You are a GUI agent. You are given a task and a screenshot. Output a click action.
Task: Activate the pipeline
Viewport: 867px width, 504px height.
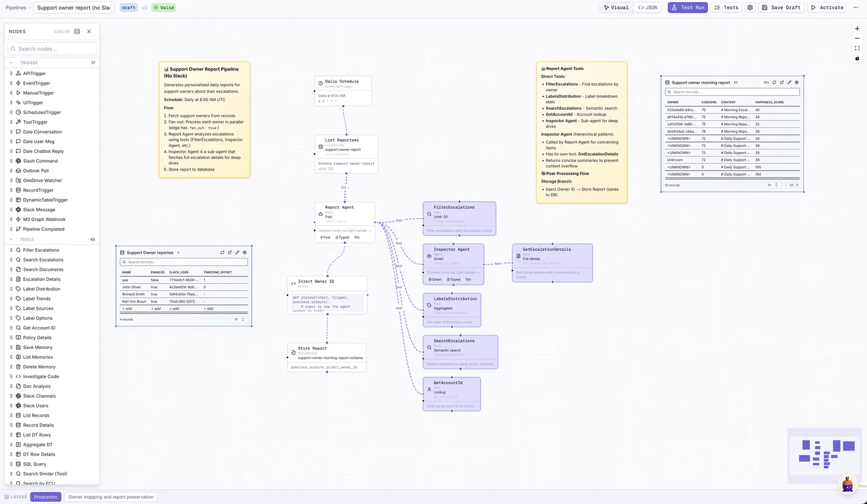point(827,8)
